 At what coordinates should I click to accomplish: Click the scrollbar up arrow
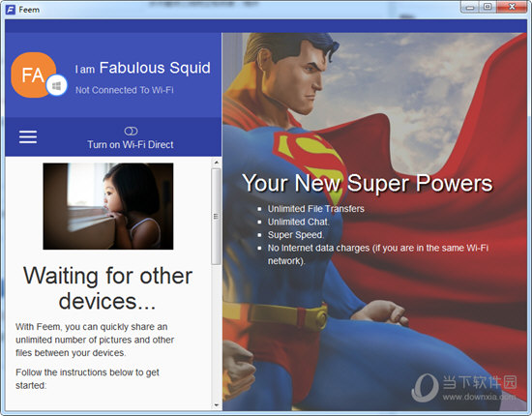pyautogui.click(x=216, y=163)
